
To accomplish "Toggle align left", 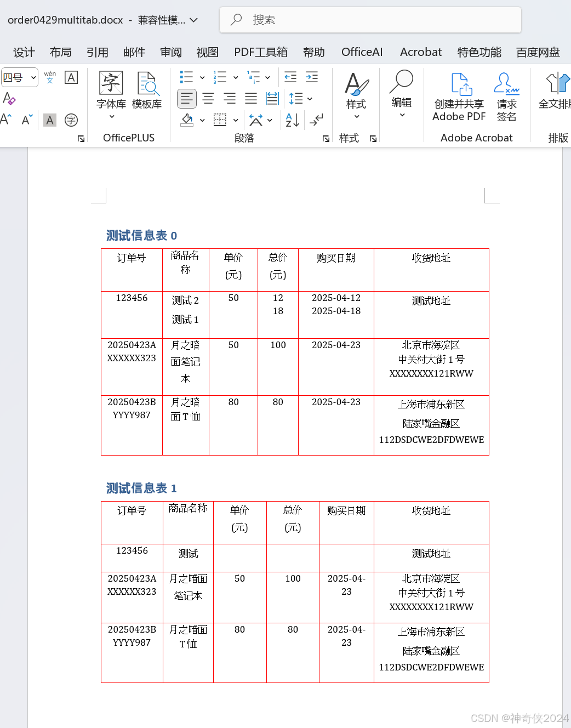I will tap(187, 99).
